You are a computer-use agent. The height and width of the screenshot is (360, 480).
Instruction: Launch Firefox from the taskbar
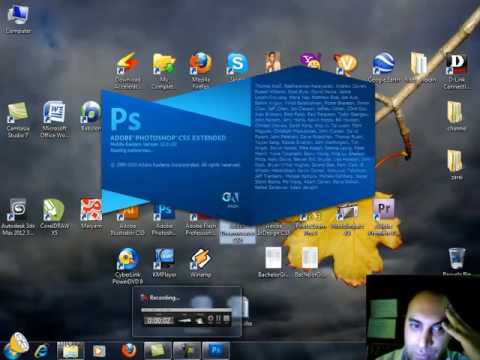[x=128, y=350]
